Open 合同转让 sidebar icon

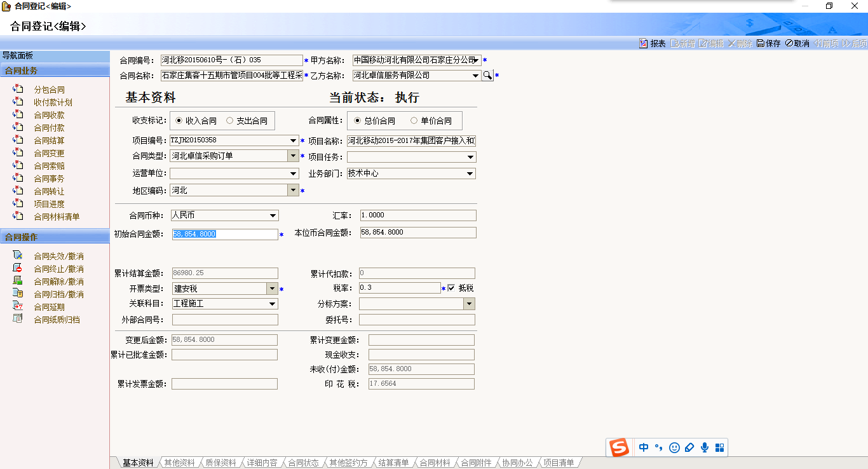click(18, 191)
